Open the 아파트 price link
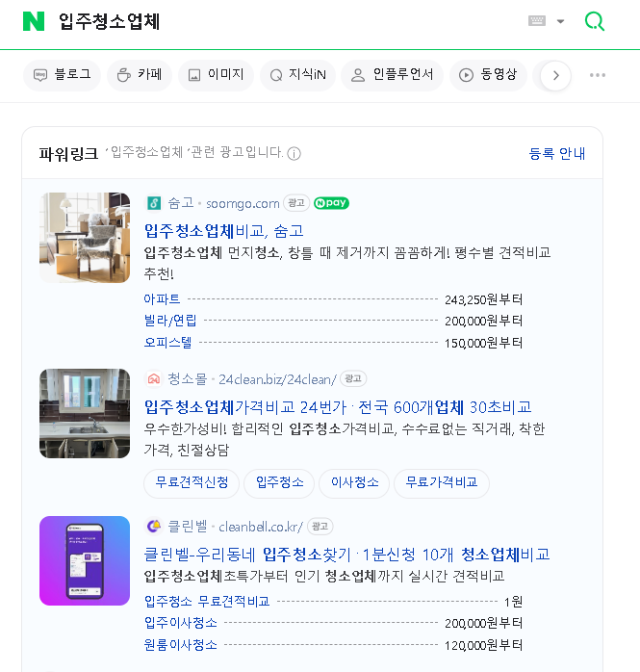640x672 pixels. [x=162, y=299]
